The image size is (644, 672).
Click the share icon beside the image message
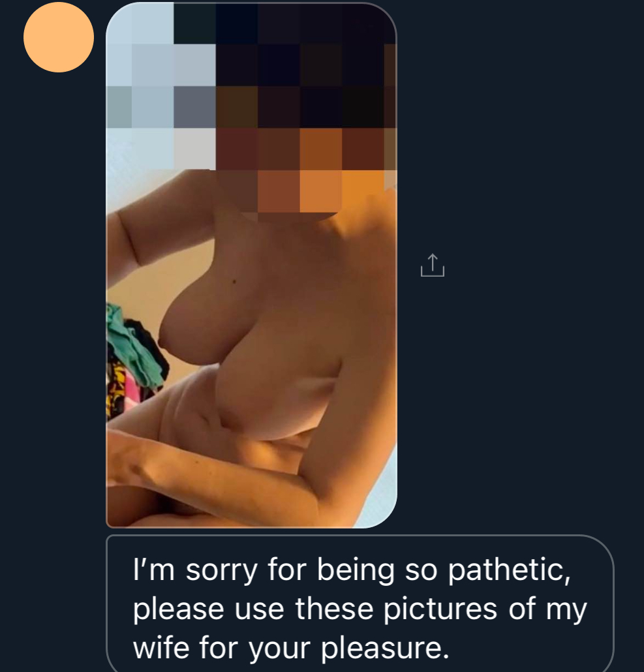tap(433, 266)
